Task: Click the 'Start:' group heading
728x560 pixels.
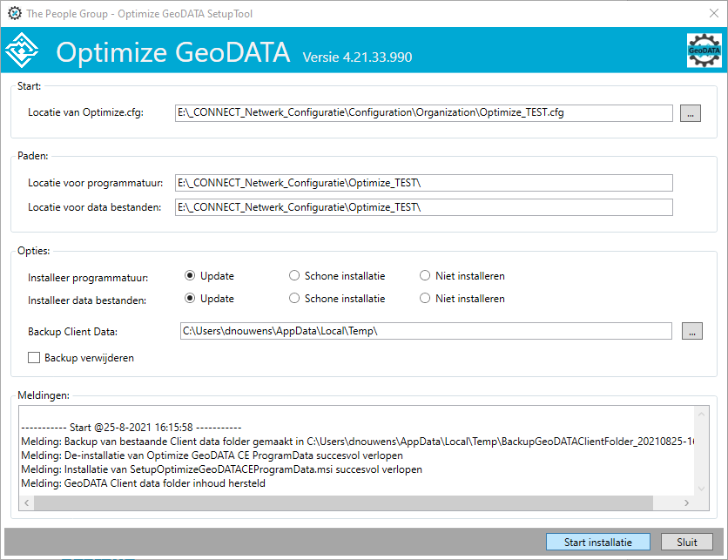Action: (x=30, y=86)
